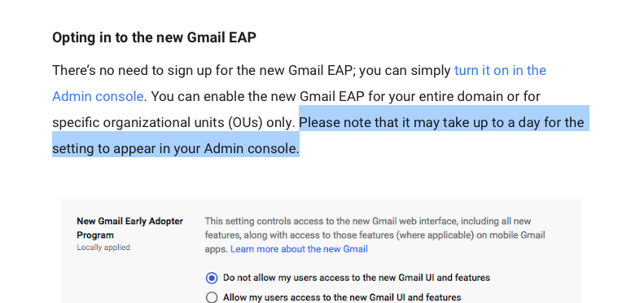Click the word 'Program' under New Gmail Early Adopter

click(95, 235)
